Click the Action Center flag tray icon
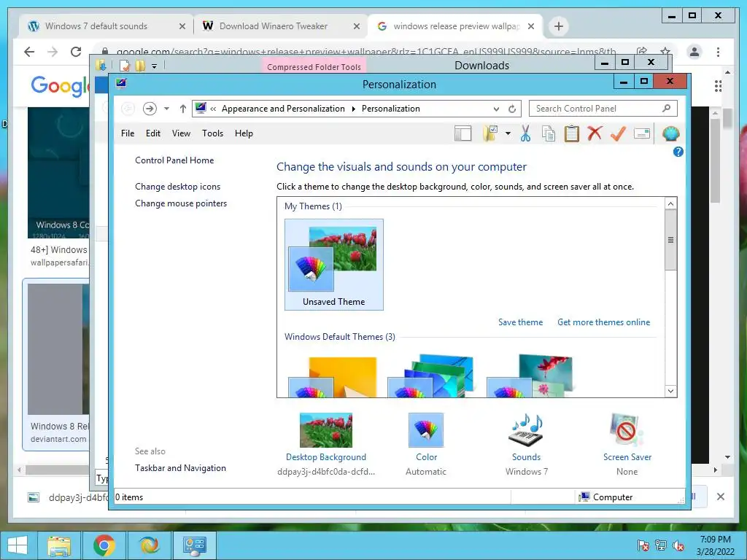 643,545
